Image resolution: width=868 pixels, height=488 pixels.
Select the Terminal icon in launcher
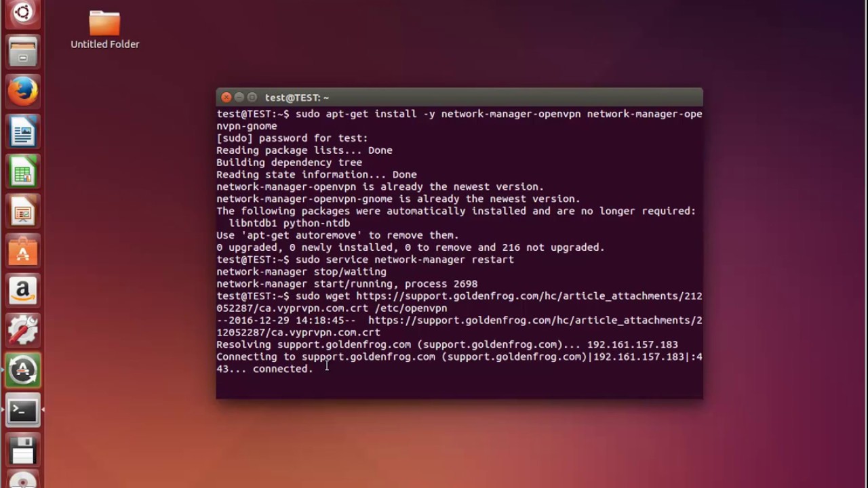click(22, 411)
